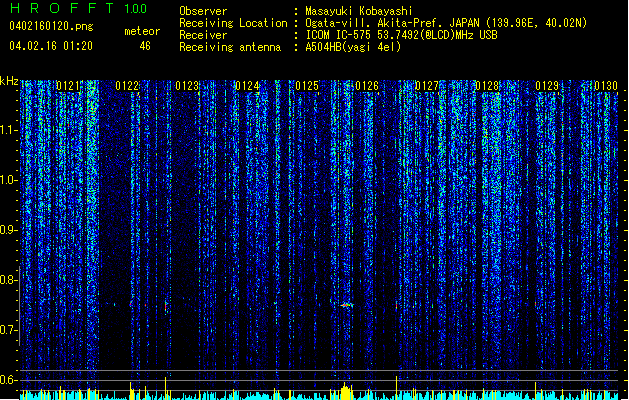This screenshot has height=400, width=629.
Task: Click the meteor count value 46
Action: tap(145, 46)
